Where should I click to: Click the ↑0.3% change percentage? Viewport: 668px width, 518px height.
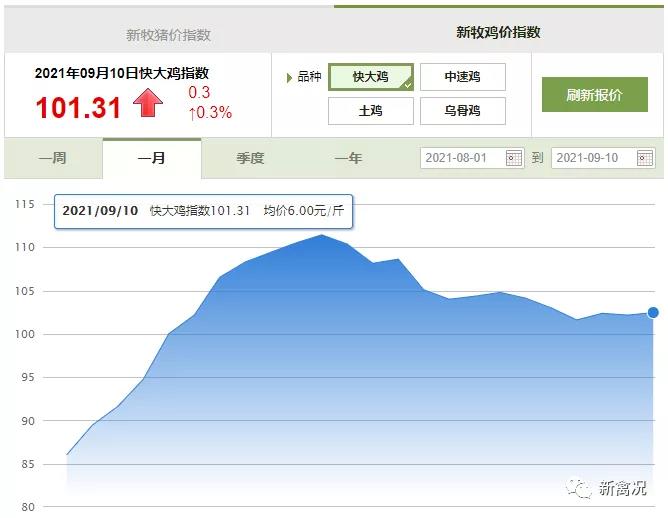pyautogui.click(x=210, y=112)
